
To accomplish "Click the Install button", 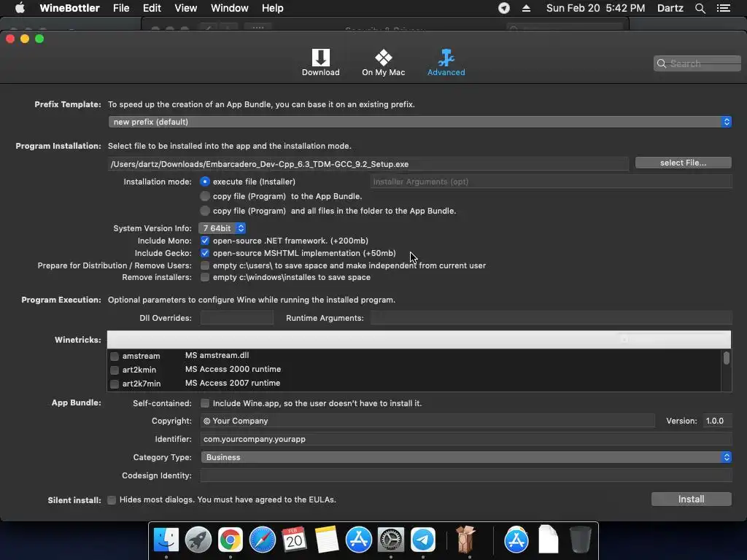I will 692,499.
